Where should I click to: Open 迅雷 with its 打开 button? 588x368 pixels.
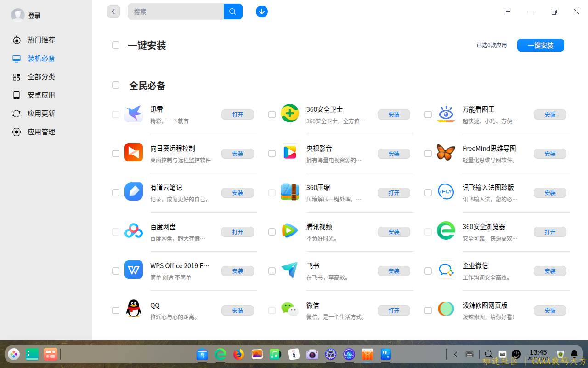click(x=237, y=115)
